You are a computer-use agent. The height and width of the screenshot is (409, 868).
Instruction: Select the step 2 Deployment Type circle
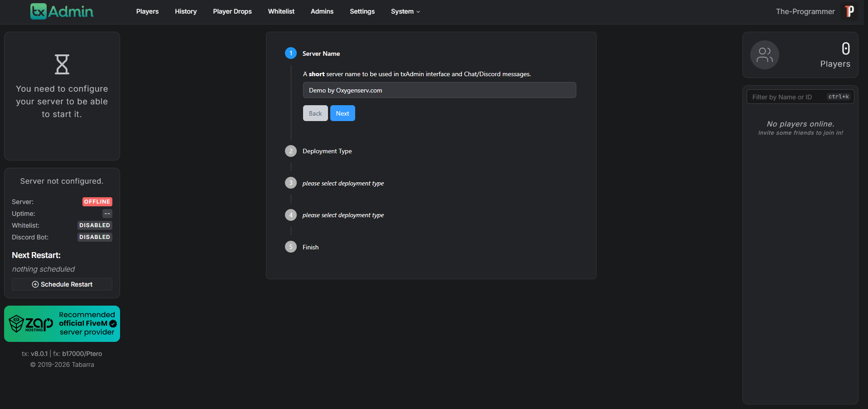pos(291,151)
